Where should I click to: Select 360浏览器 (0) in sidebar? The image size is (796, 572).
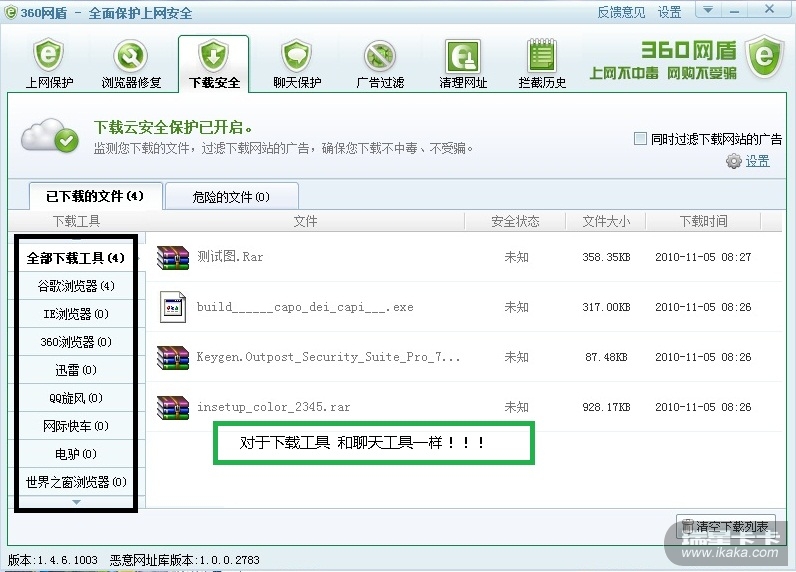tap(76, 342)
